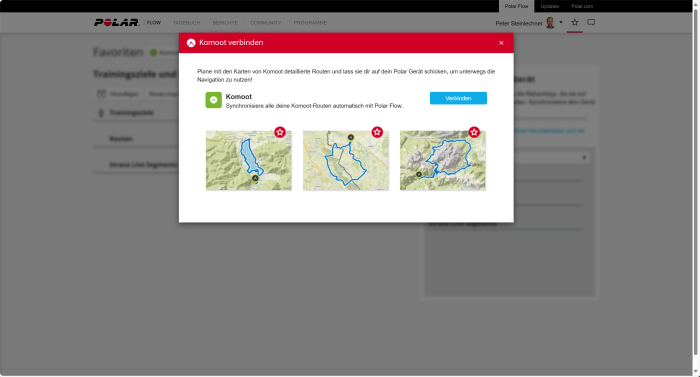Open the Community menu
The image size is (700, 377).
point(266,23)
